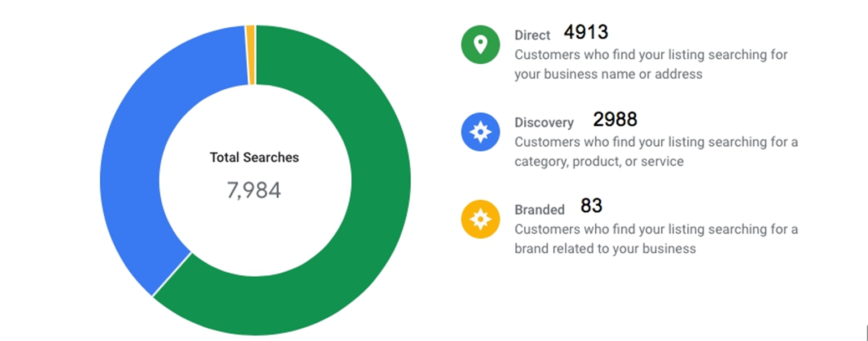Click the Direct description mentioning business name

(651, 64)
